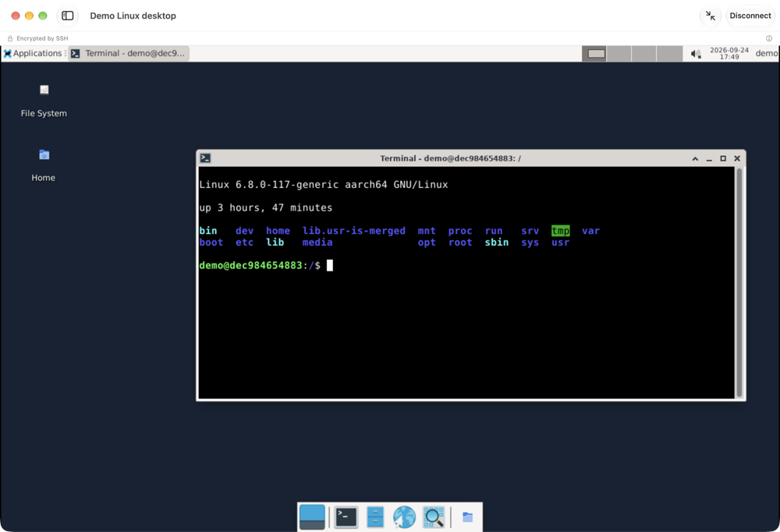
Task: Click the terminal window's title bar icon
Action: click(x=205, y=158)
